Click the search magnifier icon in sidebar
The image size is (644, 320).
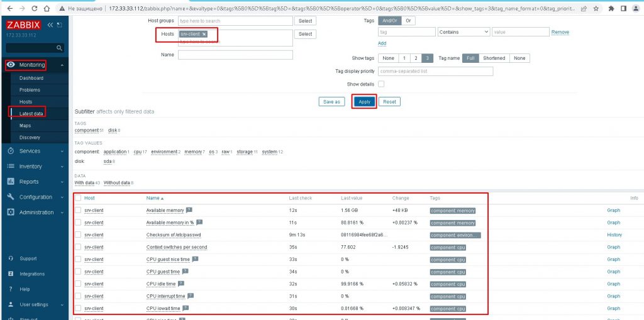coord(60,48)
